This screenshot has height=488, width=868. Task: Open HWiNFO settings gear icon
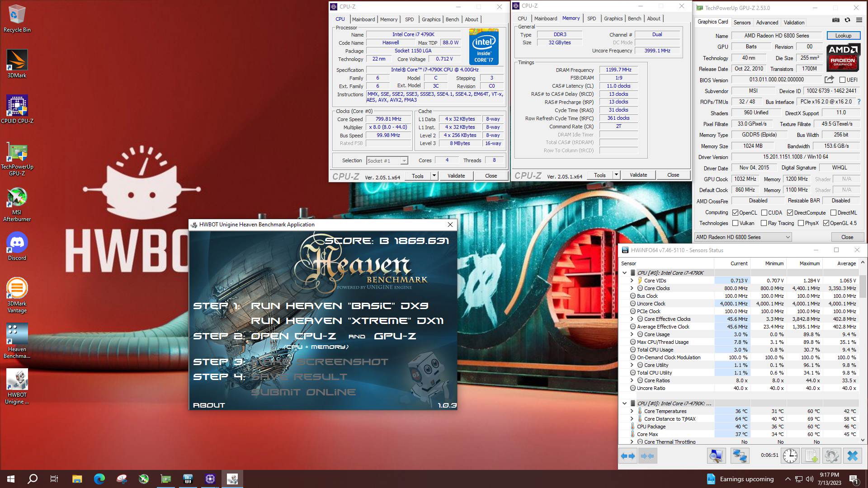coord(831,456)
